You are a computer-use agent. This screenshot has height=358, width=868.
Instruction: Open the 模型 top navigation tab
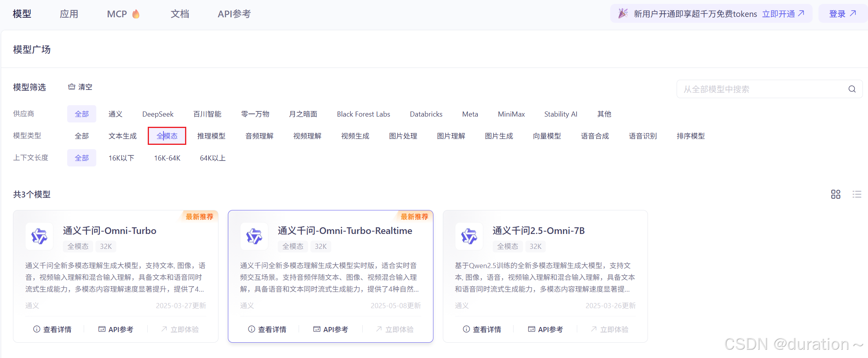coord(22,14)
